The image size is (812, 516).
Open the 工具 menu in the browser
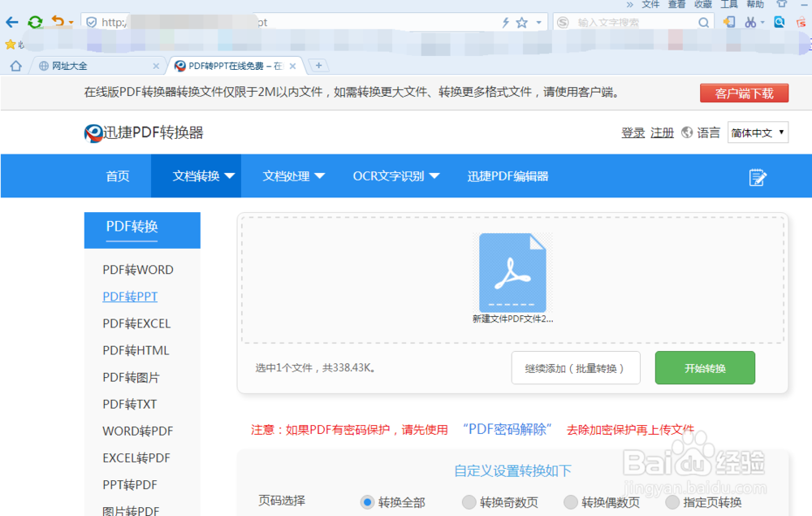(x=729, y=4)
